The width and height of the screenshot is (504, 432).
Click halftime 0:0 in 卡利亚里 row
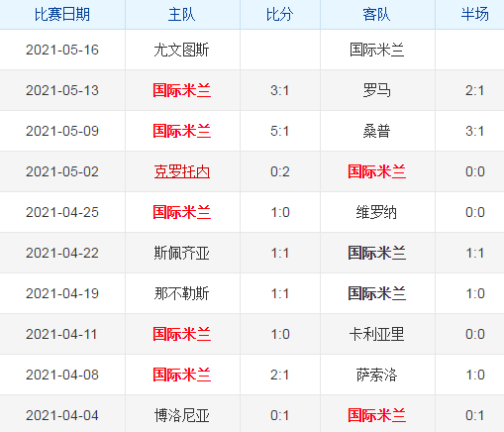tap(475, 334)
